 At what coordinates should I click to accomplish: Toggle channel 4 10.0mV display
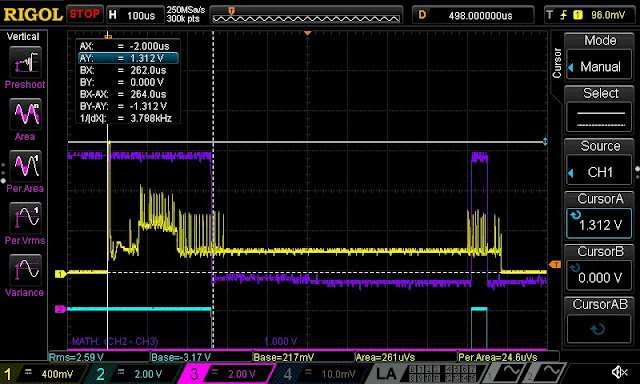point(320,373)
